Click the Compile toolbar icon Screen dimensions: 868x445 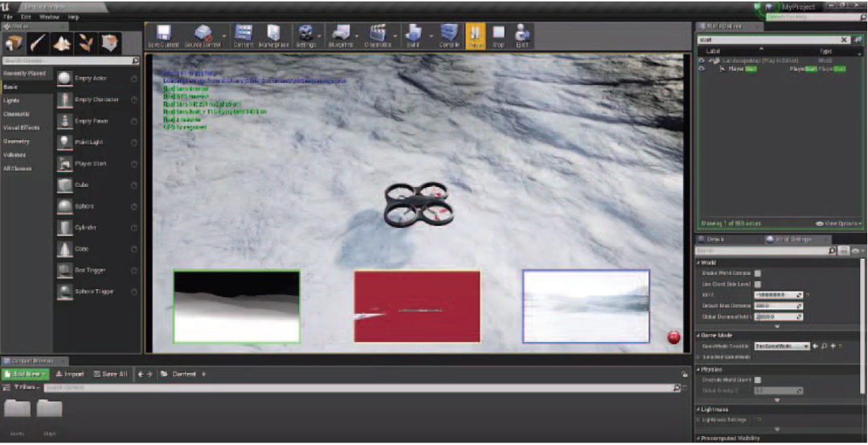point(450,35)
